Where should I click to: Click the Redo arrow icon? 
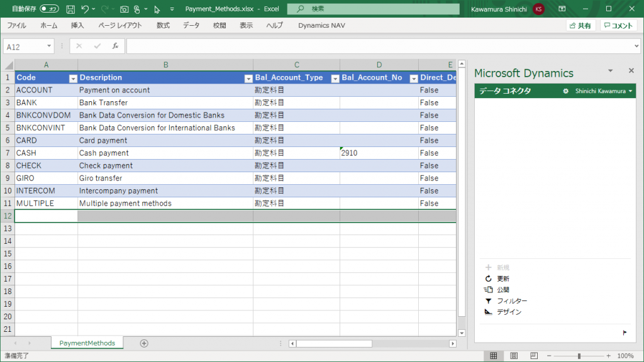pyautogui.click(x=105, y=9)
